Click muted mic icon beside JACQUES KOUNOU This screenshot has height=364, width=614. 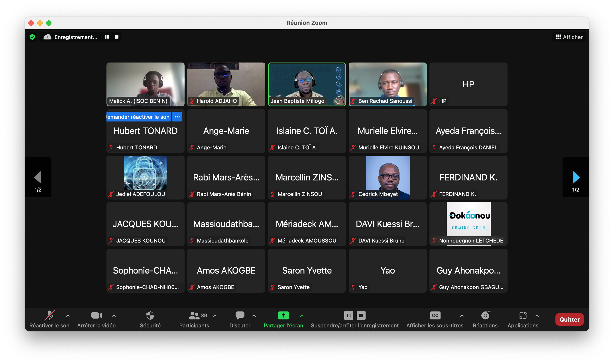[x=111, y=241]
